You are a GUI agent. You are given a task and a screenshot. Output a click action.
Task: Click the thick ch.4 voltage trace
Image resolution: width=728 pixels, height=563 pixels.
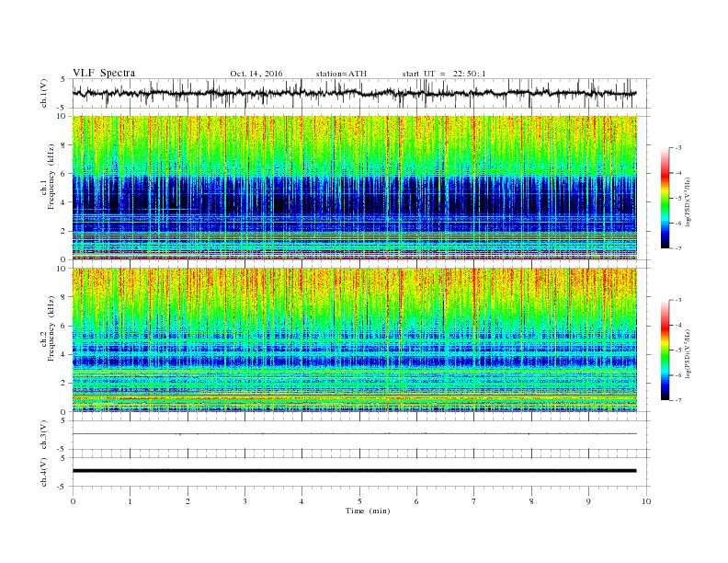point(354,471)
